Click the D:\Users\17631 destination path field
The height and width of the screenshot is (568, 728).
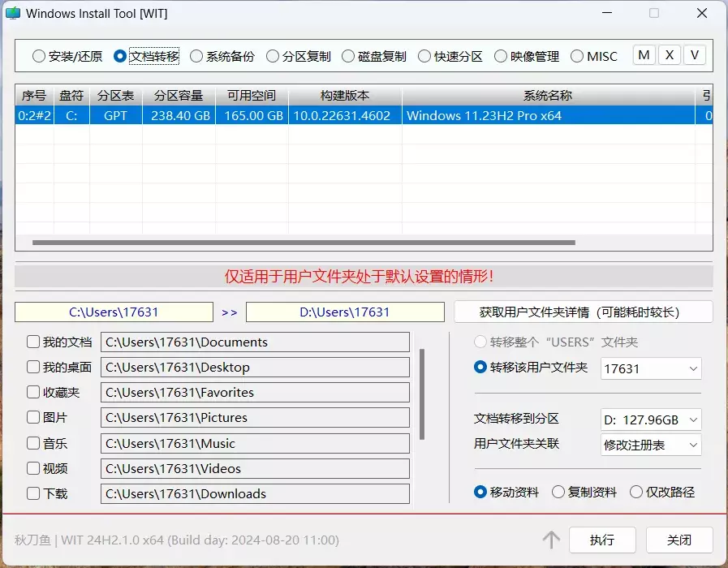pyautogui.click(x=345, y=312)
